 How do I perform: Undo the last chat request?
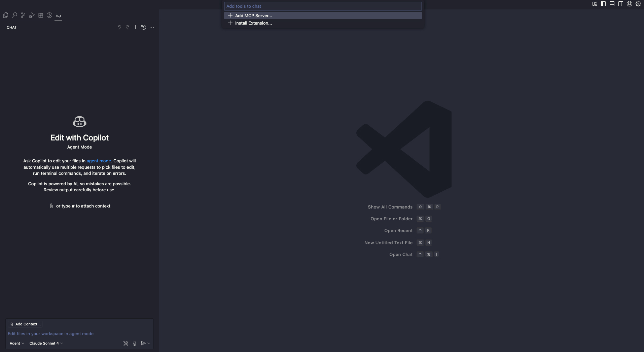pos(119,27)
